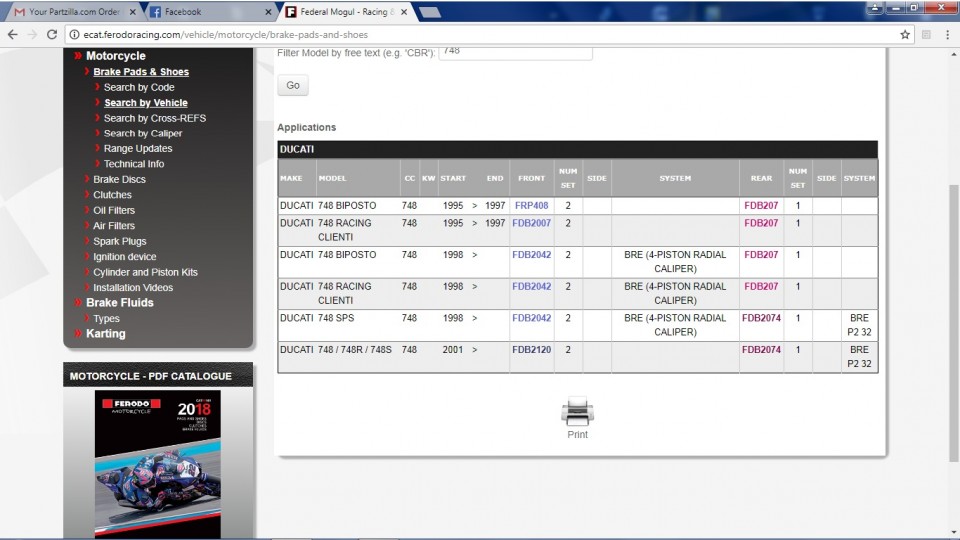Open Oil Filters category
960x540 pixels.
[x=114, y=210]
